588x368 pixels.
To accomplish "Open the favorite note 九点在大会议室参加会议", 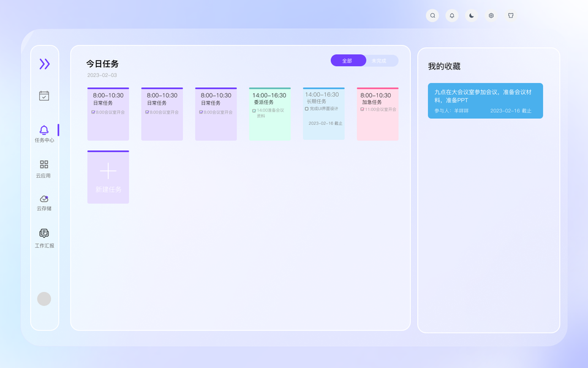I will (x=485, y=101).
